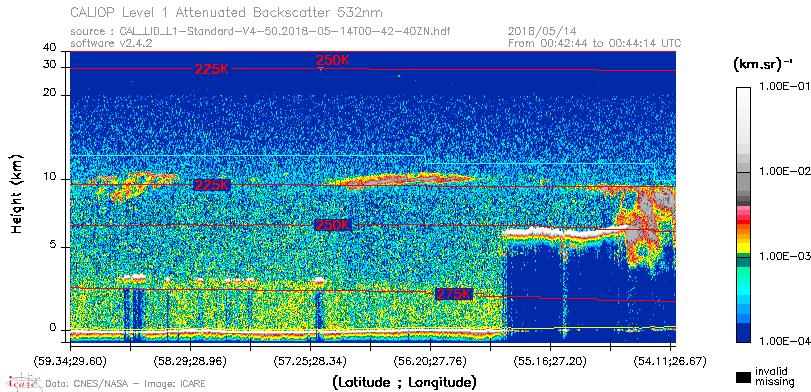Click the '225K' isotherm label near 10 km height
The image size is (811, 392).
coord(212,185)
